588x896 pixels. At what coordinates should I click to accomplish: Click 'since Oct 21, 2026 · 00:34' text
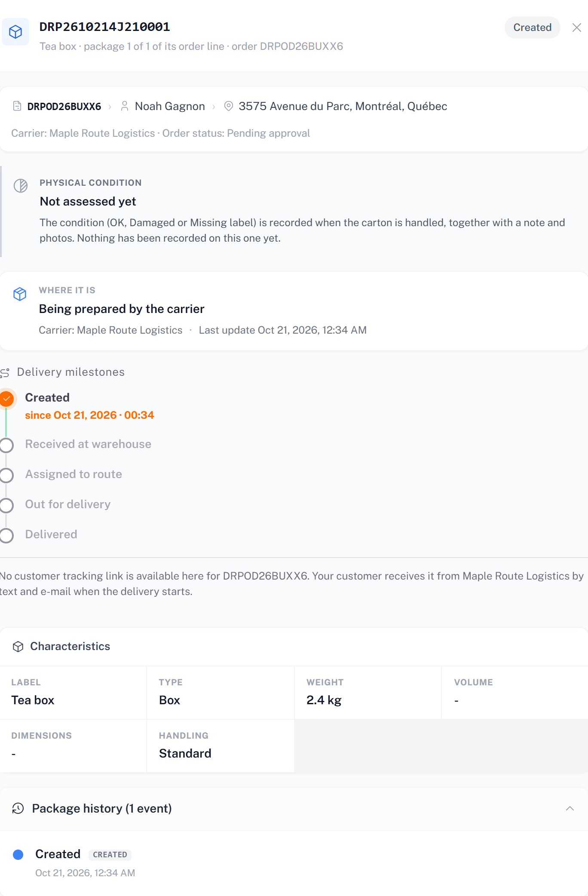89,415
